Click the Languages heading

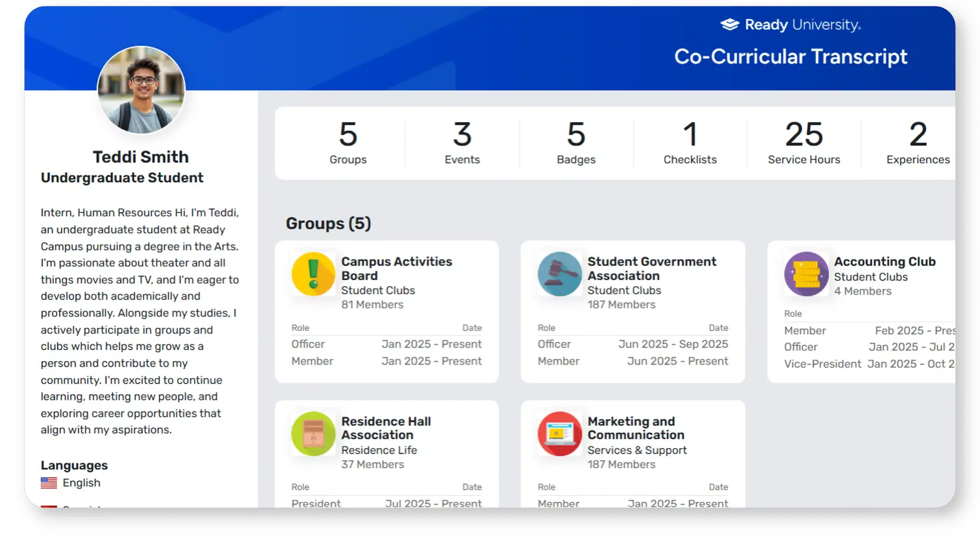coord(74,465)
